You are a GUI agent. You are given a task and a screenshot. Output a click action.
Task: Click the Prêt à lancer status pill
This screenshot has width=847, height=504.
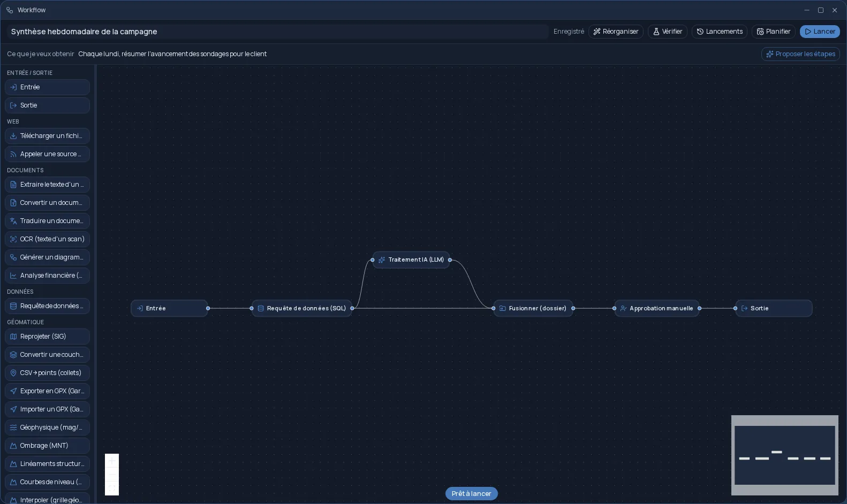pos(472,494)
